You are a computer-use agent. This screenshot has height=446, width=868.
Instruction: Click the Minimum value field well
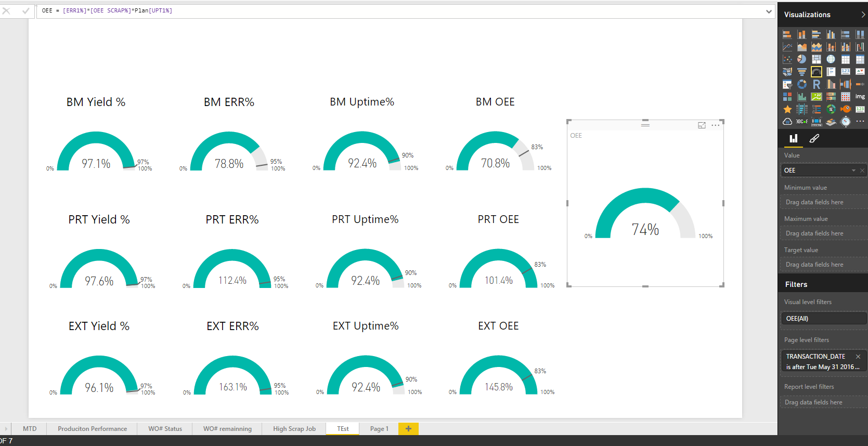click(824, 202)
